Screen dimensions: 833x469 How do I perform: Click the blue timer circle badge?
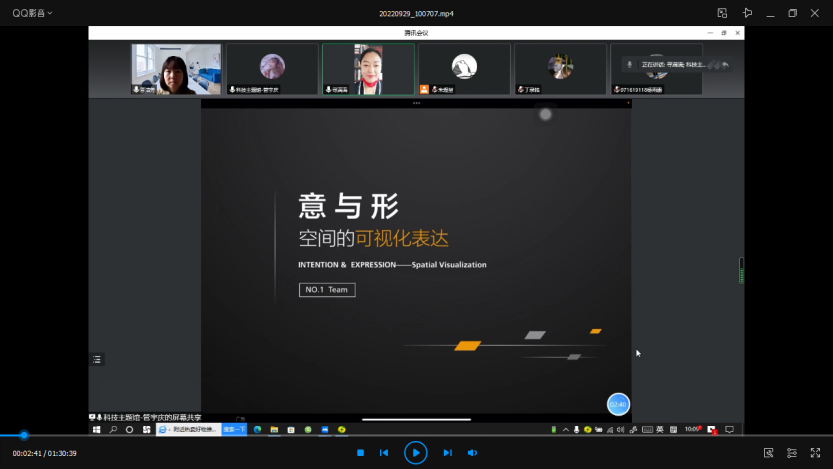(x=618, y=404)
